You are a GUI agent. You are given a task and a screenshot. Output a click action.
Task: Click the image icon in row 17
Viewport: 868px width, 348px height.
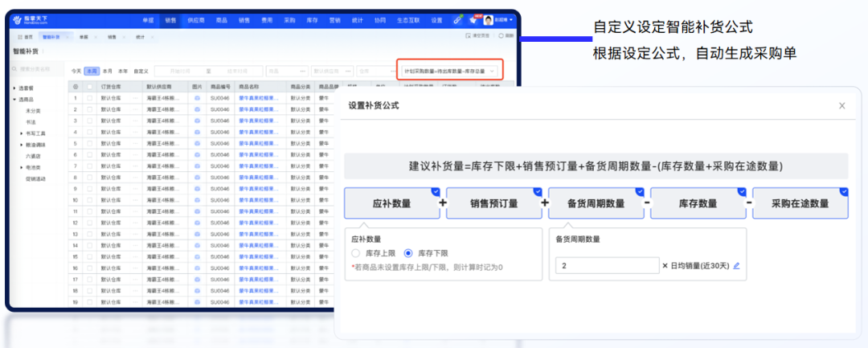(x=197, y=280)
